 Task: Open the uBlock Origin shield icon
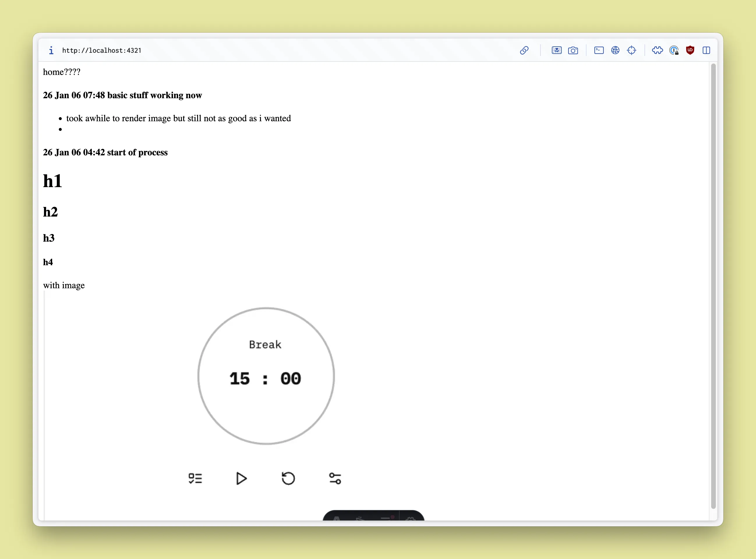690,50
